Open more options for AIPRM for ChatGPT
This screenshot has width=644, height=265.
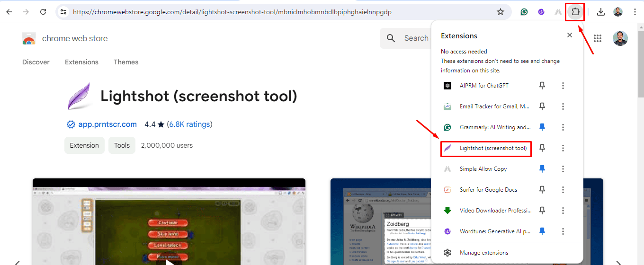click(563, 86)
